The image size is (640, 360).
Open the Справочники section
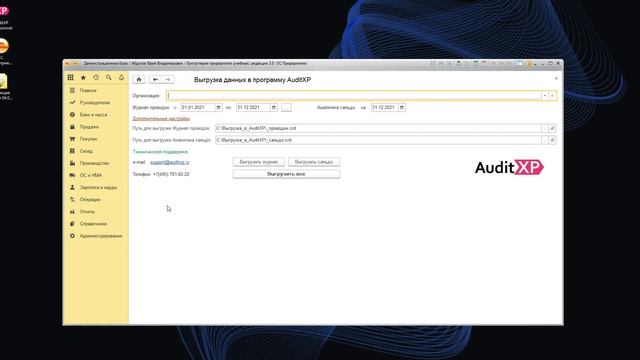(93, 224)
